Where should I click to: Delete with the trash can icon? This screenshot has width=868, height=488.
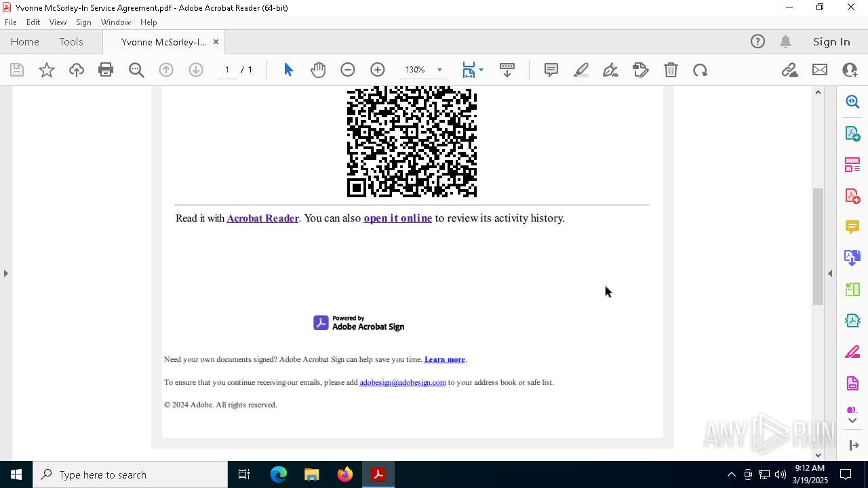click(671, 70)
